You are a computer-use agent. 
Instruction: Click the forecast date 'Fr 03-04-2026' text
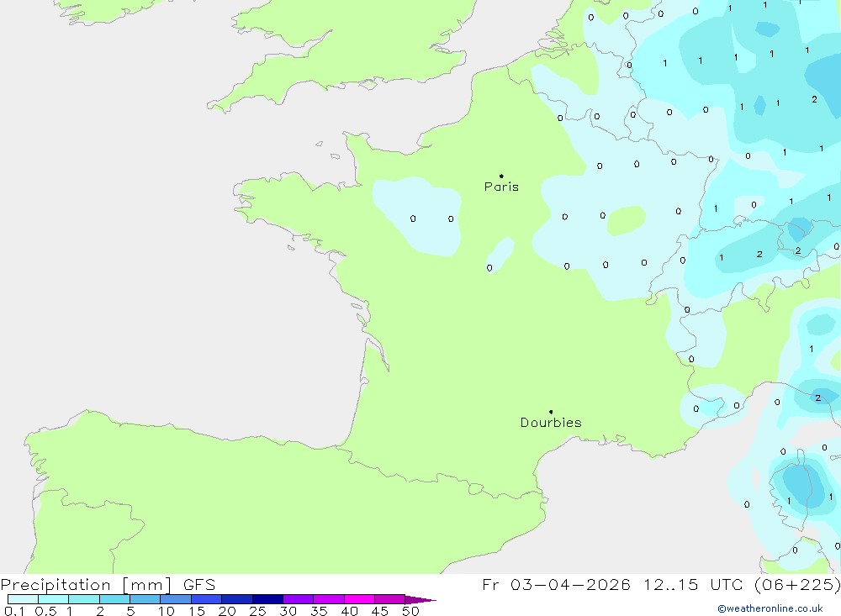(x=557, y=585)
